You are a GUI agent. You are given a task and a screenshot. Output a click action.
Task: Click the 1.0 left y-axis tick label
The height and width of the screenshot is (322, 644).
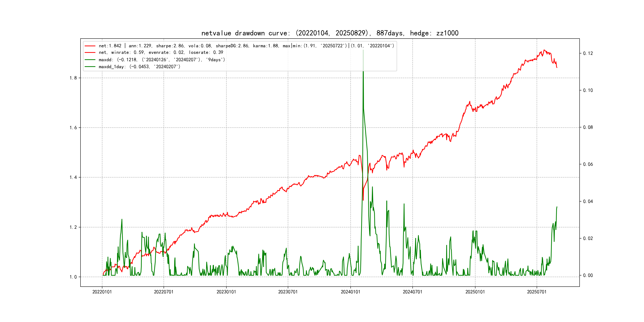pyautogui.click(x=73, y=277)
